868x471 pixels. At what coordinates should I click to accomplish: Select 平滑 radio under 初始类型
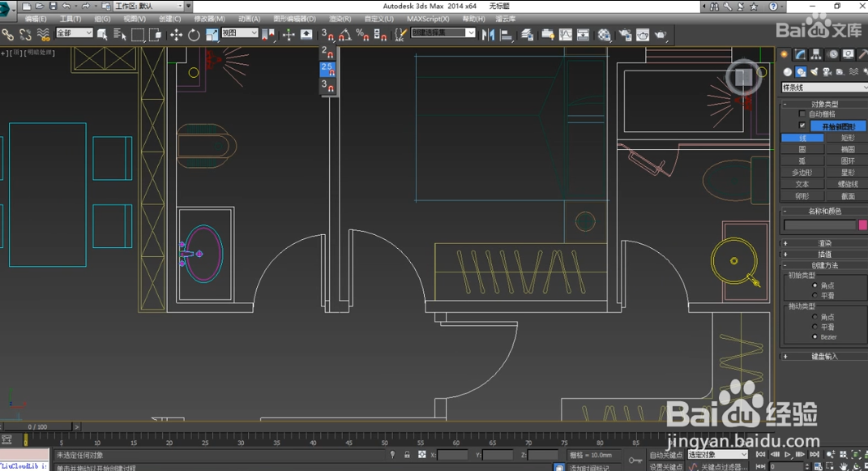(x=815, y=295)
